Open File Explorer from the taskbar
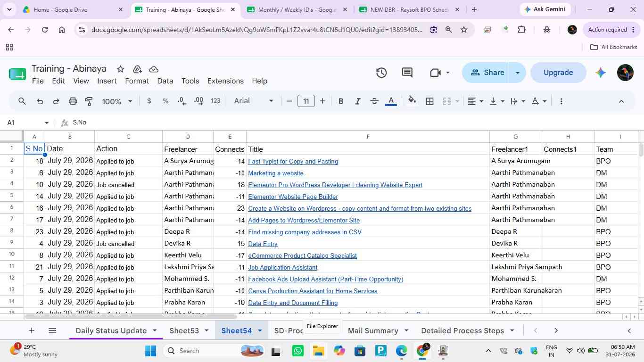Image resolution: width=644 pixels, height=362 pixels. point(318,351)
